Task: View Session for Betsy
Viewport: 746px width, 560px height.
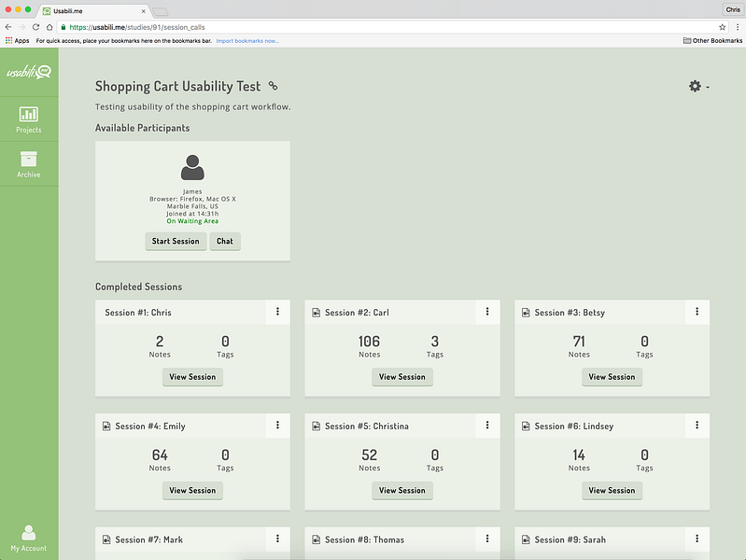Action: tap(612, 377)
